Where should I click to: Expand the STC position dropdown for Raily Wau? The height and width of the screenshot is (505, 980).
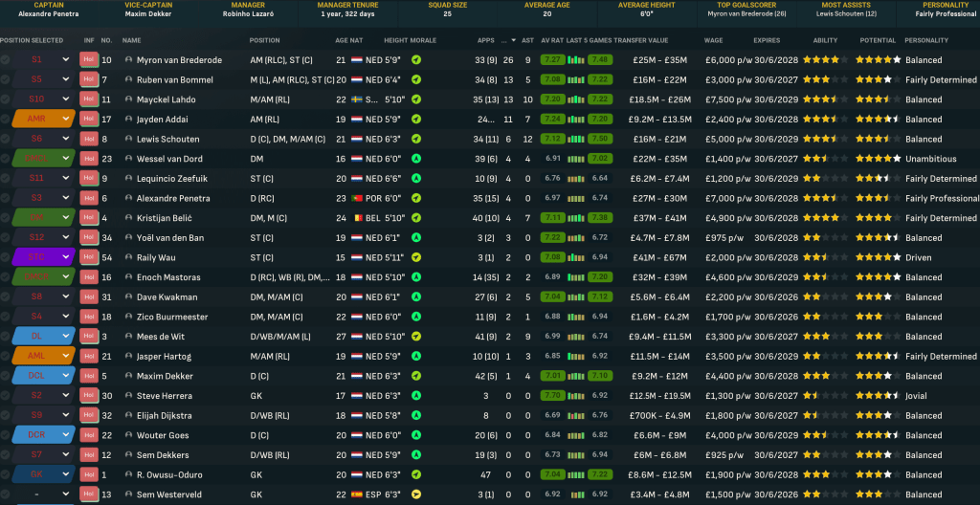[x=66, y=257]
